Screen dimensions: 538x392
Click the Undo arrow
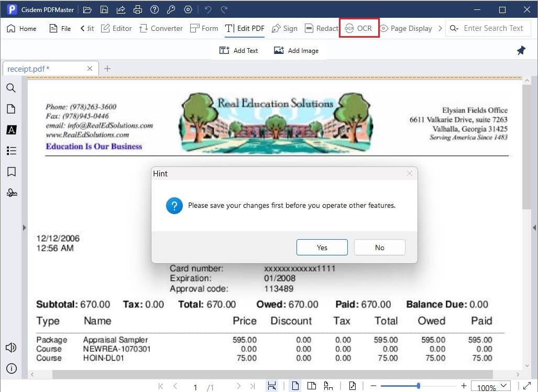pyautogui.click(x=208, y=9)
